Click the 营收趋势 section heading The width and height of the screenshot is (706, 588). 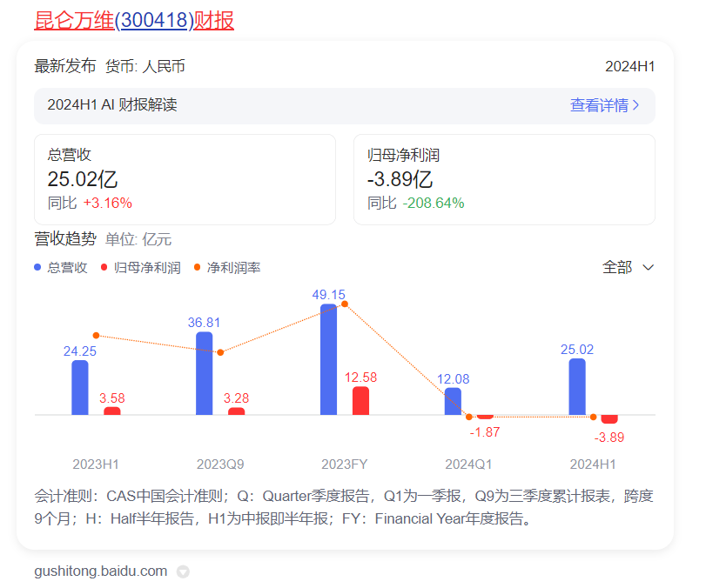coord(65,239)
